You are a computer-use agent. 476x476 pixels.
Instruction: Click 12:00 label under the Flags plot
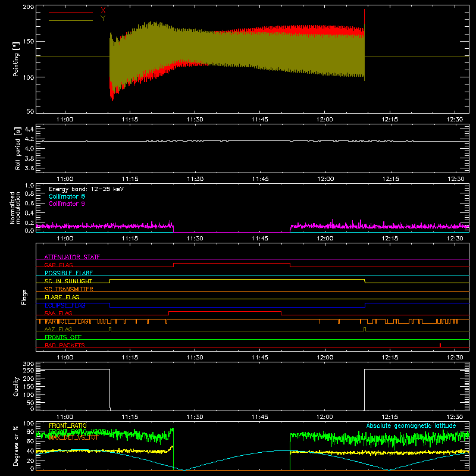click(325, 358)
